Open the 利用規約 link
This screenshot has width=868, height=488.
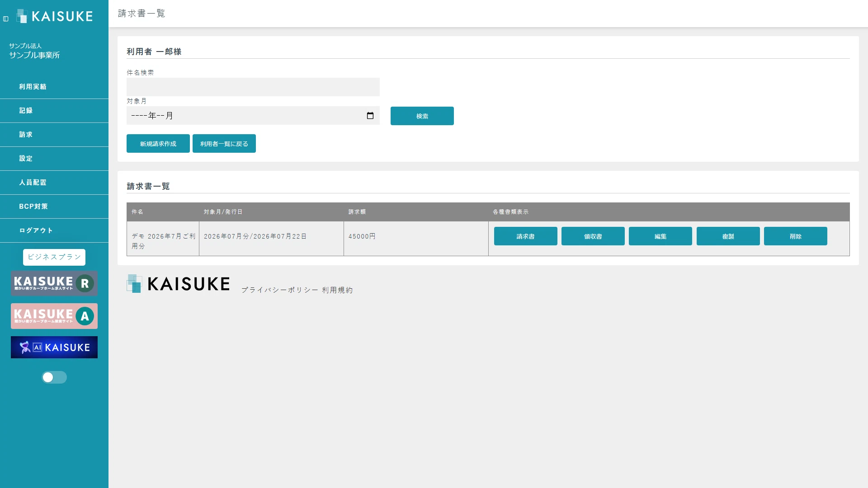[x=337, y=290]
